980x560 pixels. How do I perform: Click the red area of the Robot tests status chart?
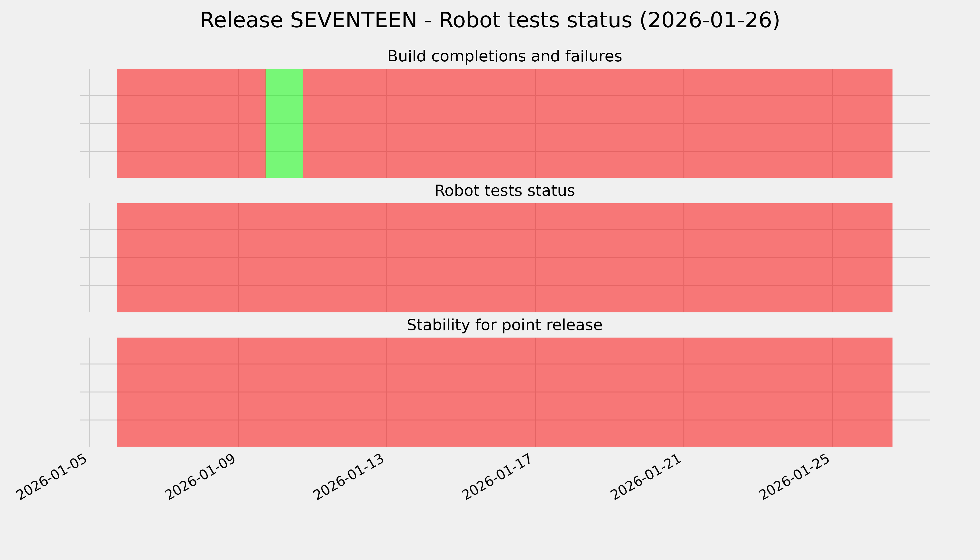point(504,258)
